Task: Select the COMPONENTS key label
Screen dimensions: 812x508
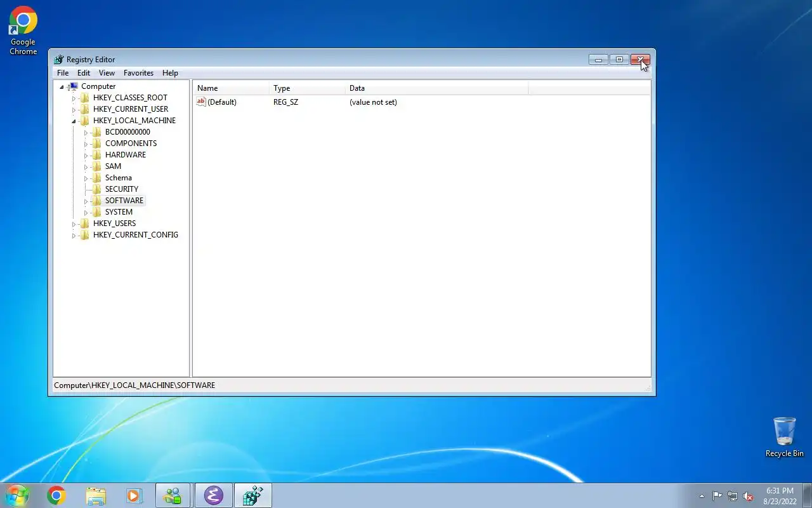Action: (x=131, y=144)
